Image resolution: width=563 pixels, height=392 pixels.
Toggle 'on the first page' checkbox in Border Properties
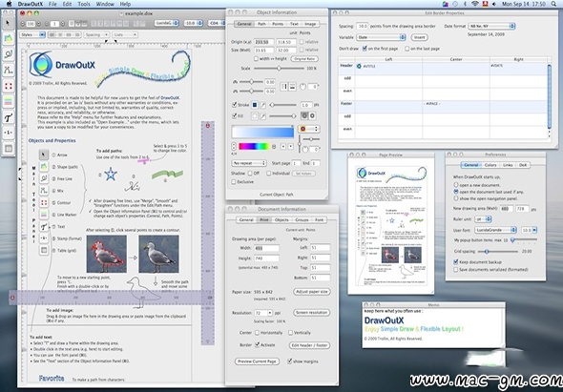pyautogui.click(x=365, y=49)
